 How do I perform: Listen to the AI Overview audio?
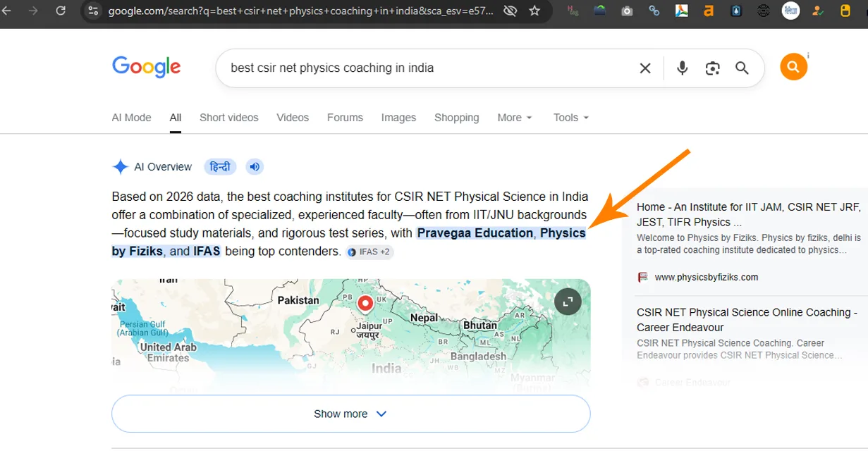coord(255,167)
